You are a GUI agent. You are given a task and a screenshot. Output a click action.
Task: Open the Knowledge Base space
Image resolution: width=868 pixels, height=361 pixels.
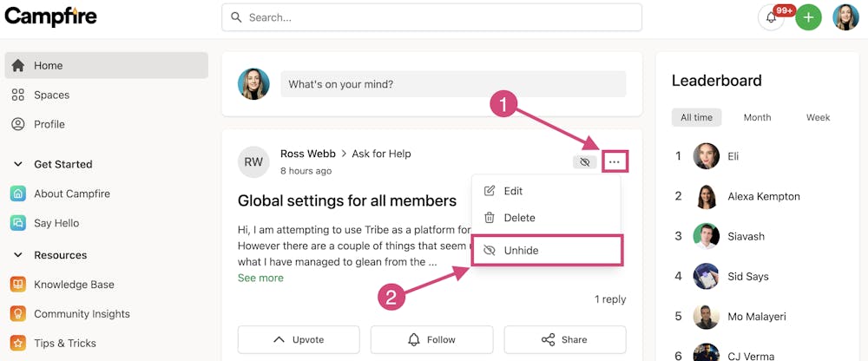coord(73,285)
